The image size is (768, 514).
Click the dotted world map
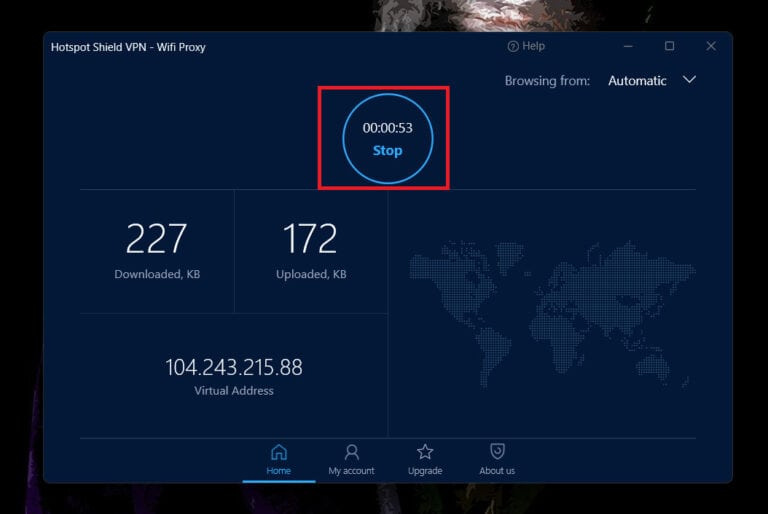552,314
